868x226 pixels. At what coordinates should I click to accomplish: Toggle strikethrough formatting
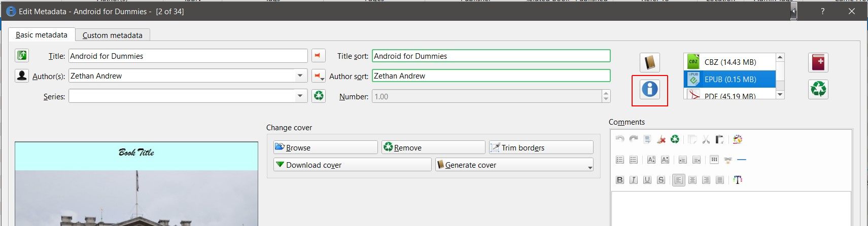(661, 180)
